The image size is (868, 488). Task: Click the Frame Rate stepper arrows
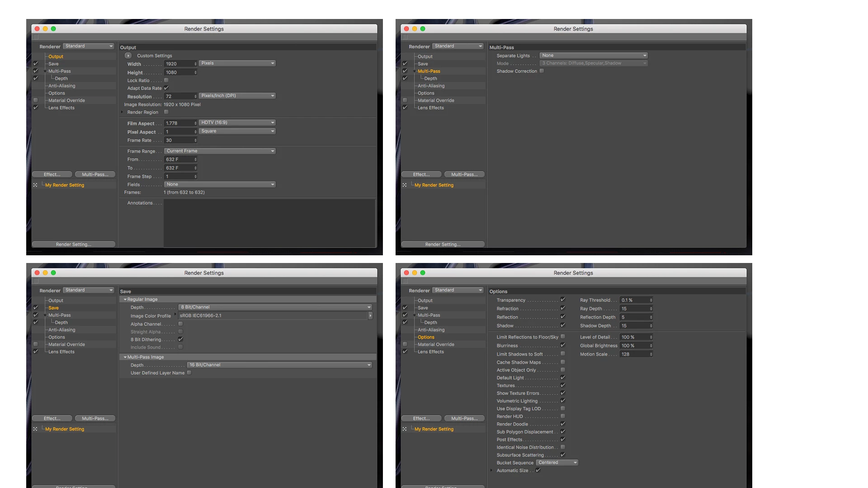(195, 141)
